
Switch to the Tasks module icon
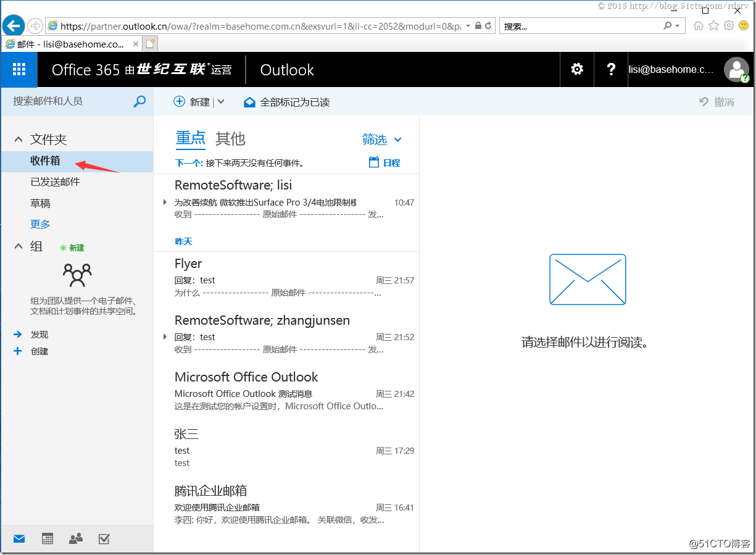[x=104, y=539]
